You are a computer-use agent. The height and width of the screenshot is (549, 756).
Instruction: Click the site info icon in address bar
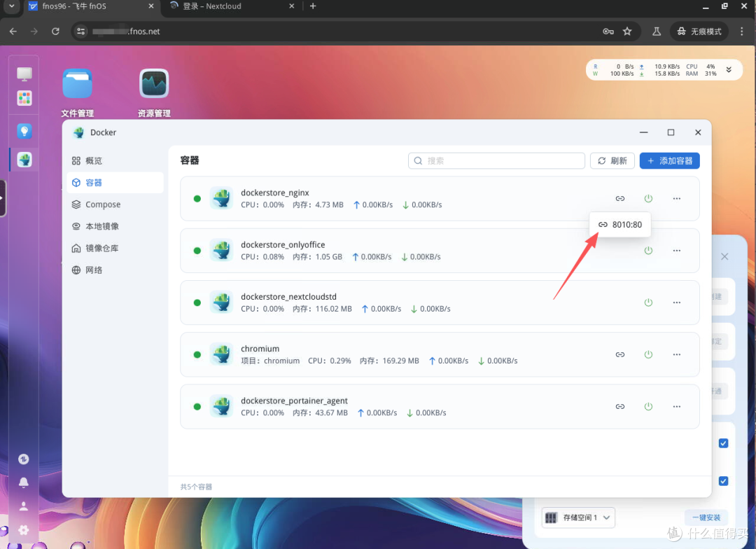[x=81, y=32]
